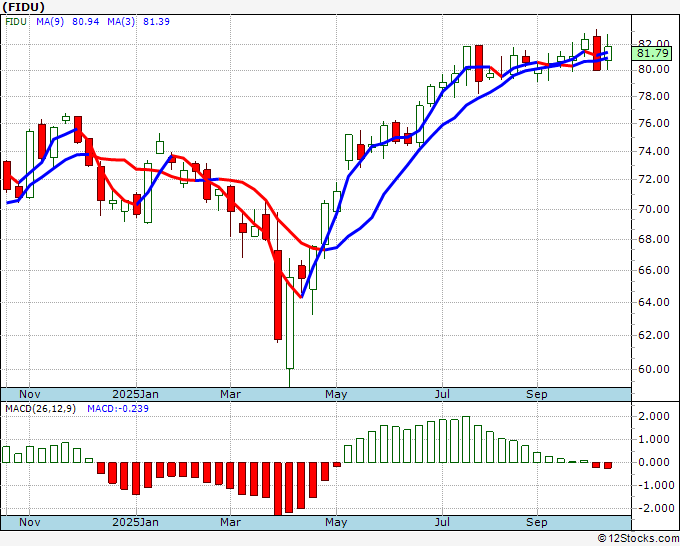Screen dimensions: 680x546
Task: Click Nov on the price chart time axis
Action: tap(30, 394)
